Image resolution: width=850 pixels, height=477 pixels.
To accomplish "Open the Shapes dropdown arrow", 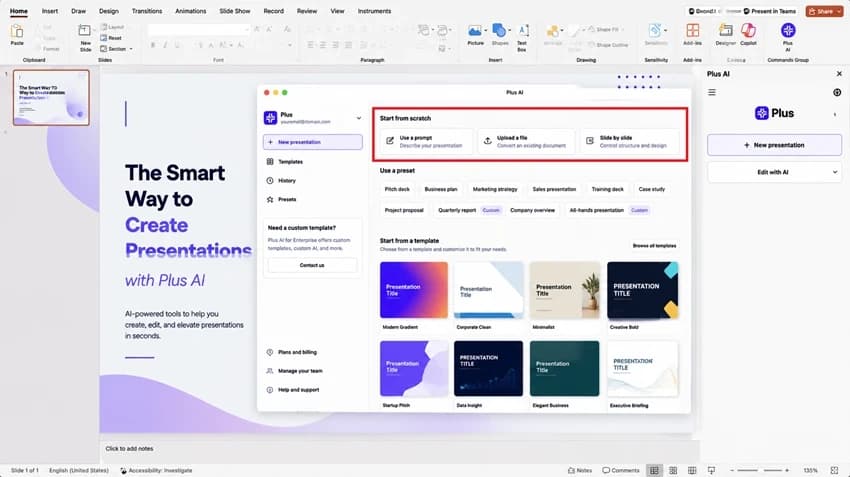I will [x=510, y=30].
